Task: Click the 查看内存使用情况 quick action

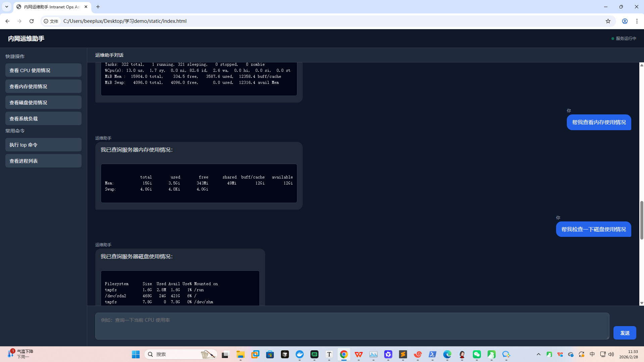Action: click(x=43, y=87)
